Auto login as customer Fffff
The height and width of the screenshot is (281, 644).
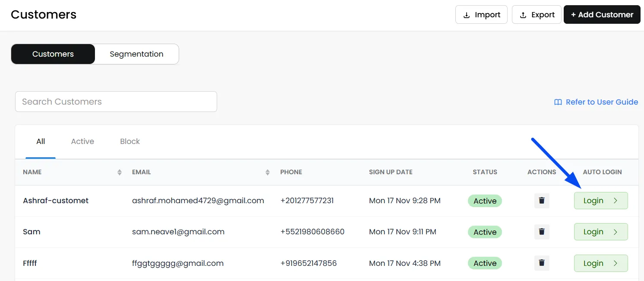(601, 263)
